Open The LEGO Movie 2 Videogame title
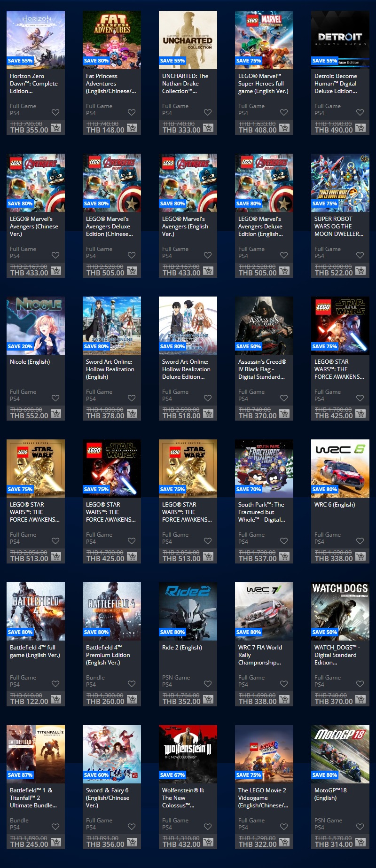Screen dimensions: 376x868 click(263, 798)
